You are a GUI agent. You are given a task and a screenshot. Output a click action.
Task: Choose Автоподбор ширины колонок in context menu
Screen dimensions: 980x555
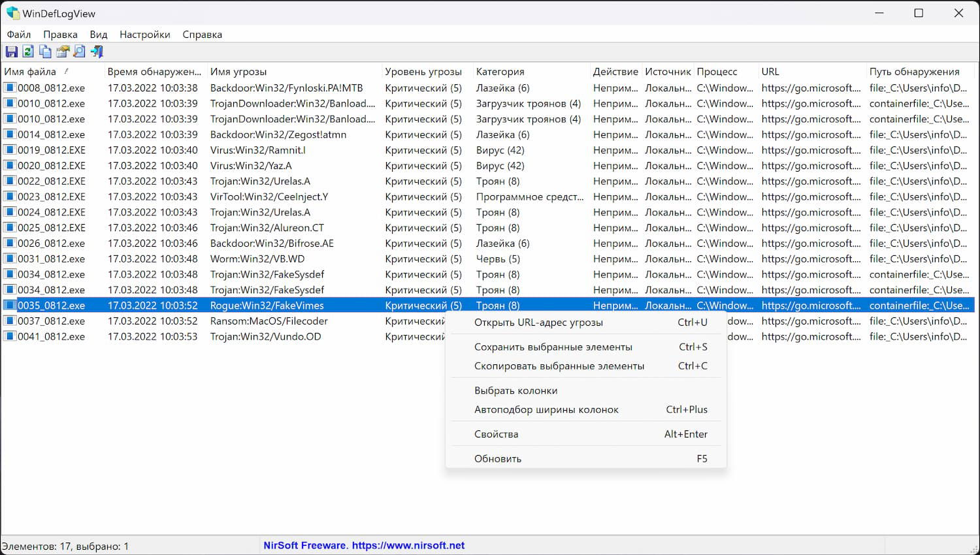coord(586,409)
